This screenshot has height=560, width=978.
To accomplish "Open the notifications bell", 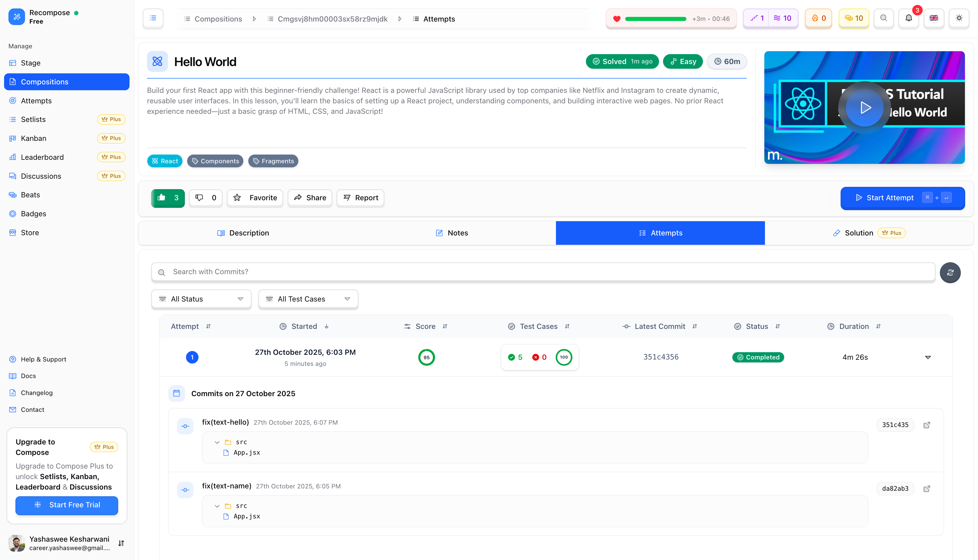I will 908,18.
